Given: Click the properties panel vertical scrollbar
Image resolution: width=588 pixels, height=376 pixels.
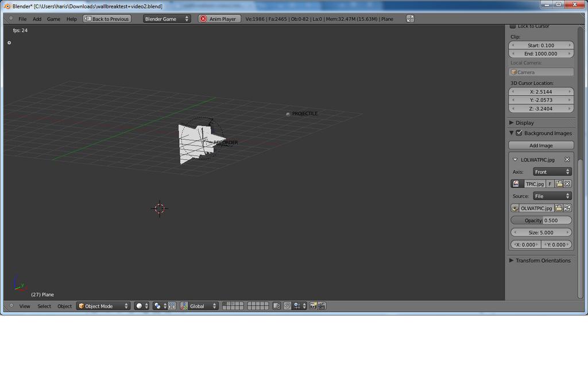Looking at the screenshot, I should 581,228.
